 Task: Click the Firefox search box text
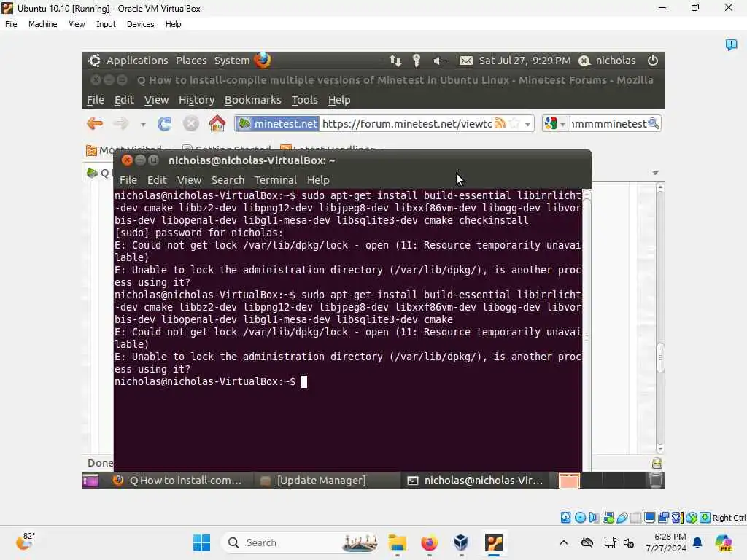click(x=609, y=124)
